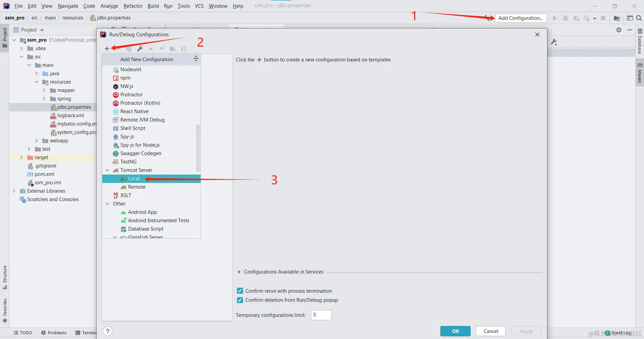Click the Run with Coverage icon

pyautogui.click(x=576, y=18)
